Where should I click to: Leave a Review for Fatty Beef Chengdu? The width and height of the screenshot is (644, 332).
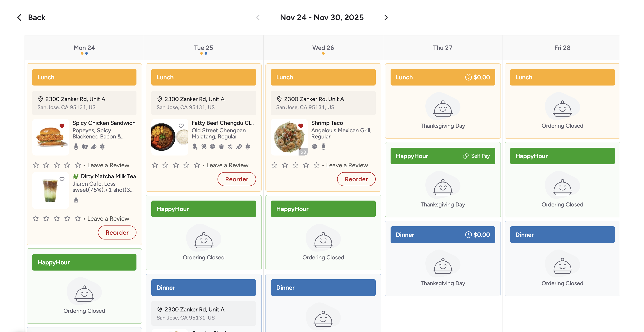tap(227, 165)
